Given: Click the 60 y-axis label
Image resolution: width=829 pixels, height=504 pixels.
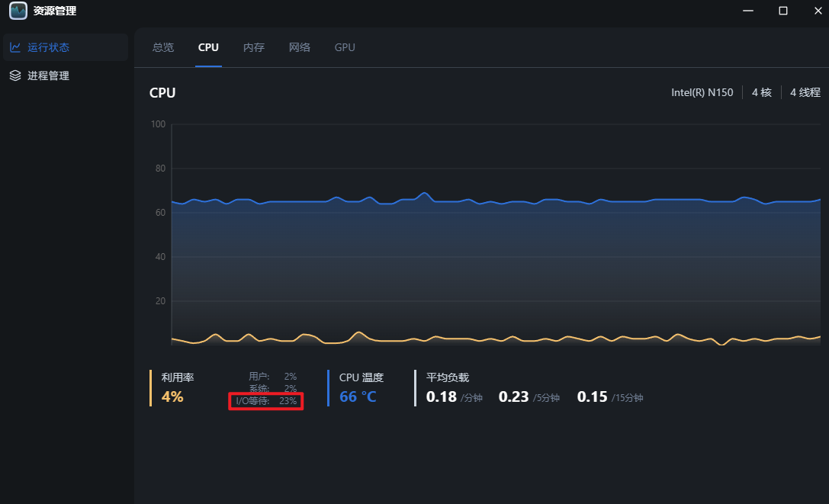Looking at the screenshot, I should [x=160, y=213].
